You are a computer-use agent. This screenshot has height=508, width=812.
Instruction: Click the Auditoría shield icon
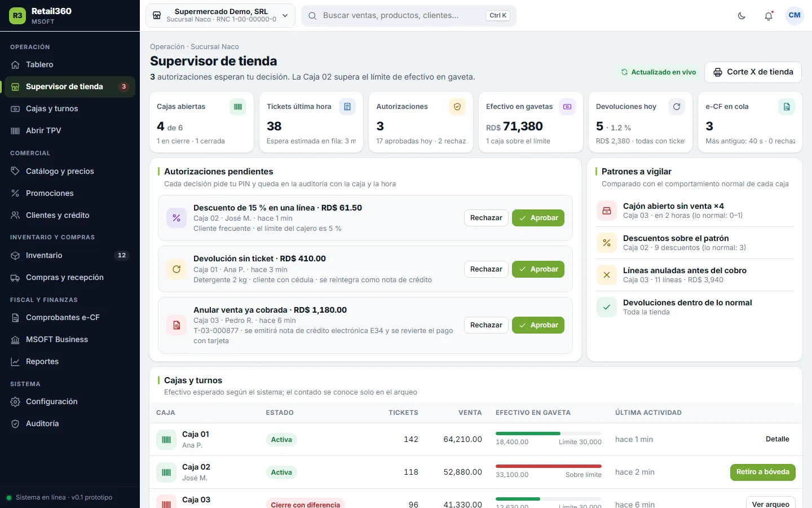click(15, 424)
